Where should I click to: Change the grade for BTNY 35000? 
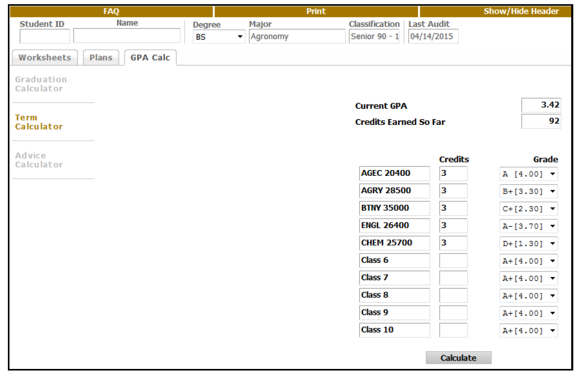pyautogui.click(x=528, y=208)
